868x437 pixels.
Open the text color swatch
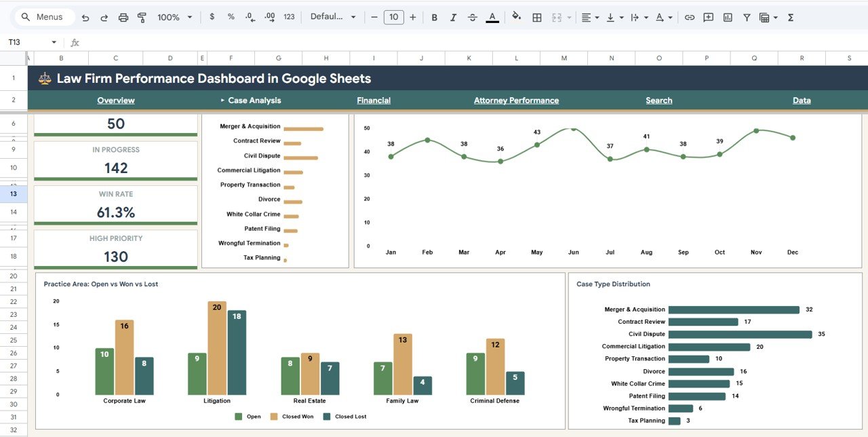(492, 17)
